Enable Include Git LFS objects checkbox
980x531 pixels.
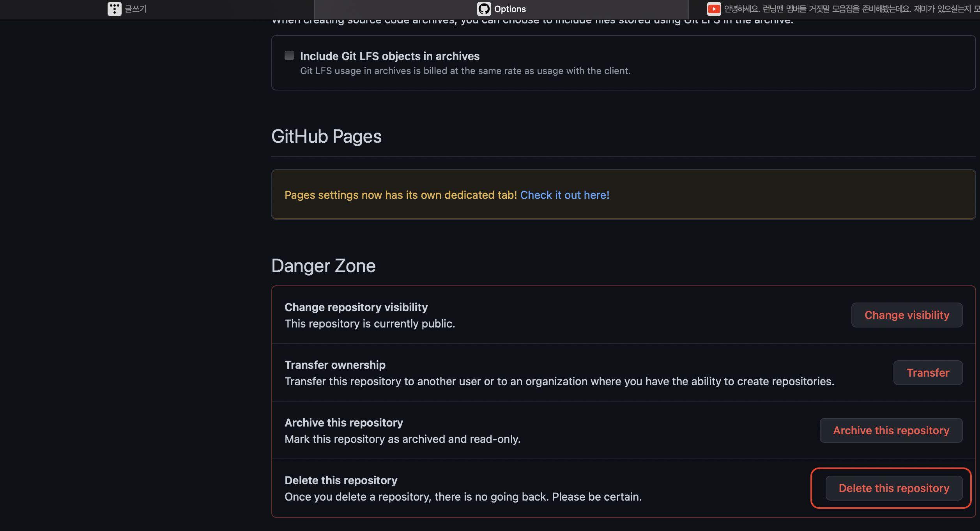(x=289, y=55)
